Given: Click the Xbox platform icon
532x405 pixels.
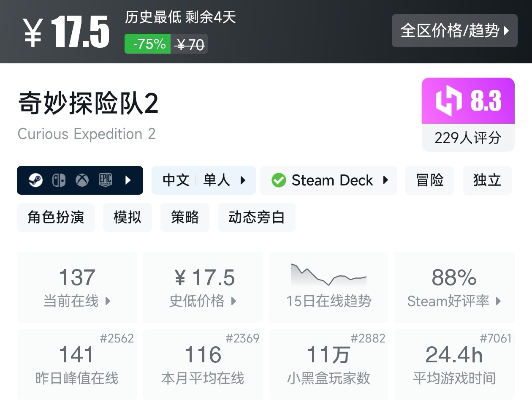Looking at the screenshot, I should [x=82, y=180].
